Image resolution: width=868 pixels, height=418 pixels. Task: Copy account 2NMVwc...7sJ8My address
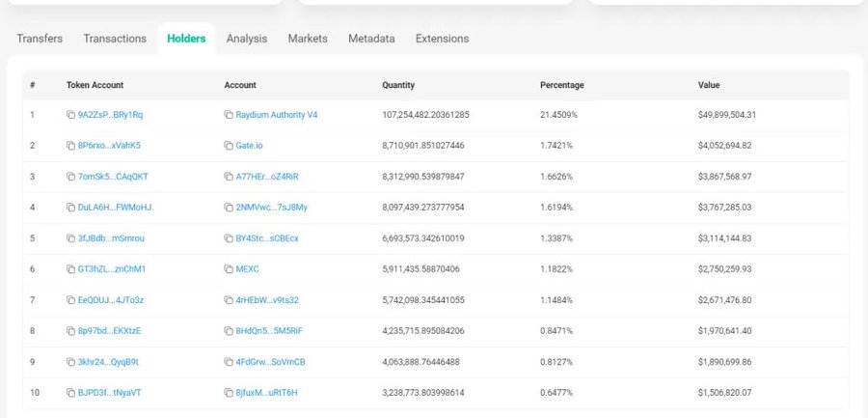(228, 208)
